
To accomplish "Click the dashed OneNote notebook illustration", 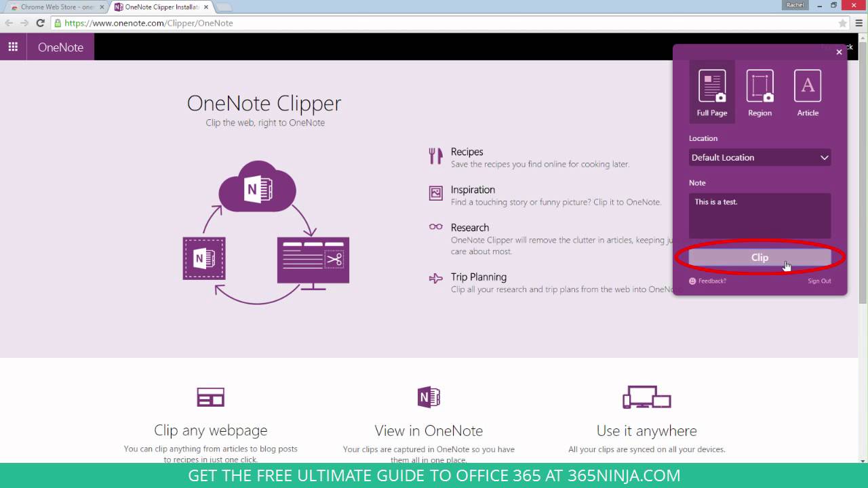I will tap(204, 258).
